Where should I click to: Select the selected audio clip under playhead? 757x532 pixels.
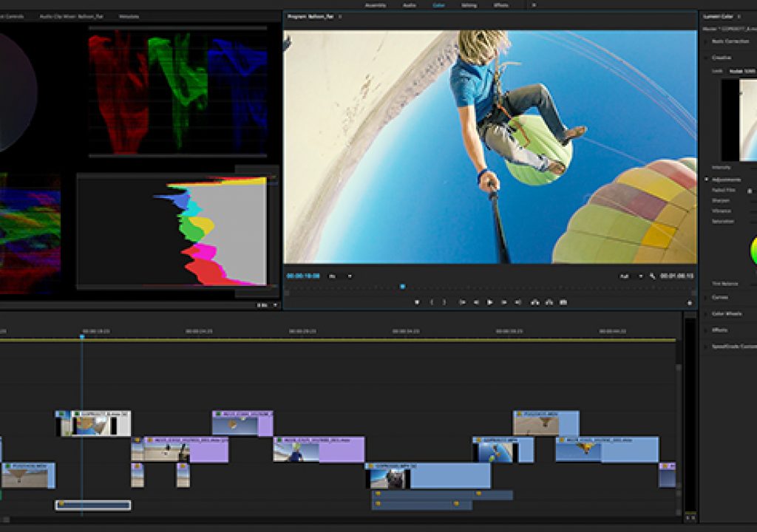pyautogui.click(x=92, y=505)
